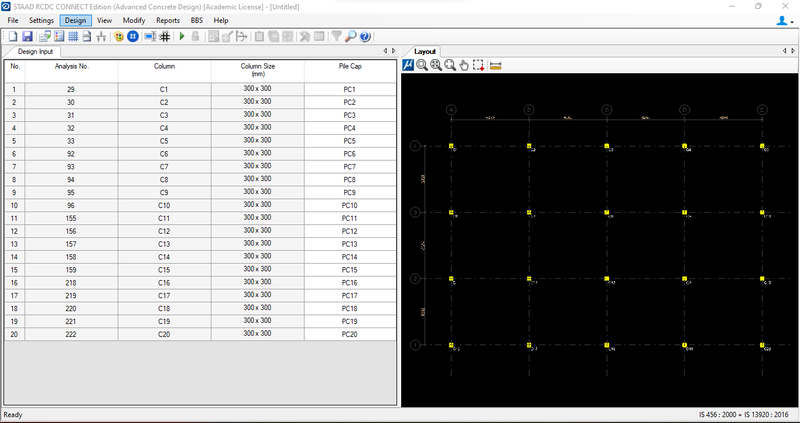Click the blue mu icon in Layout toolbar
This screenshot has width=800, height=423.
(408, 65)
